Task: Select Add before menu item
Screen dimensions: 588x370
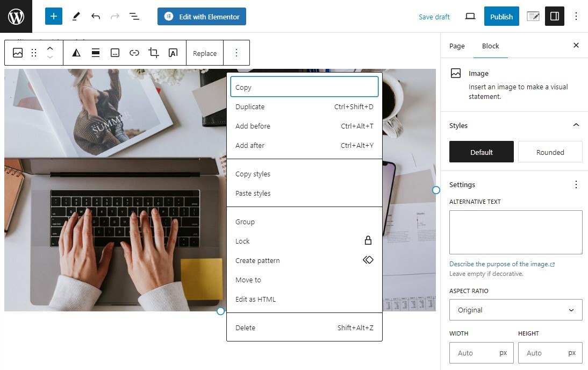Action: coord(305,126)
